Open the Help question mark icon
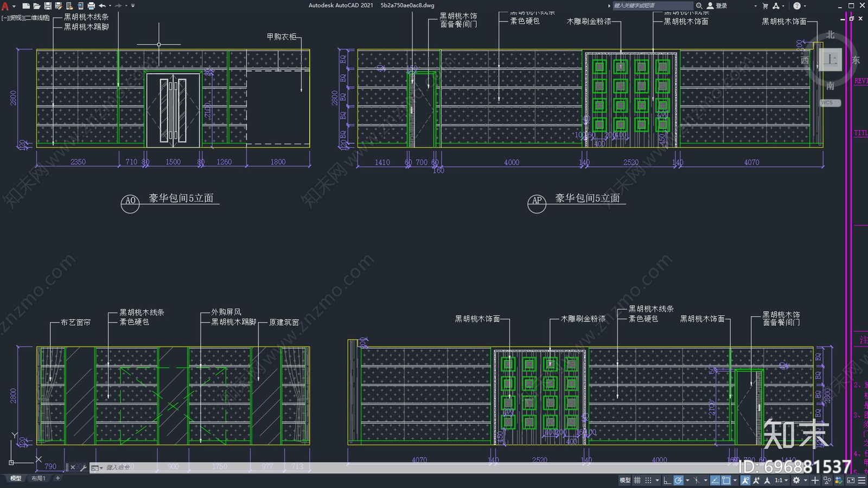Image resolution: width=868 pixels, height=488 pixels. click(x=797, y=5)
